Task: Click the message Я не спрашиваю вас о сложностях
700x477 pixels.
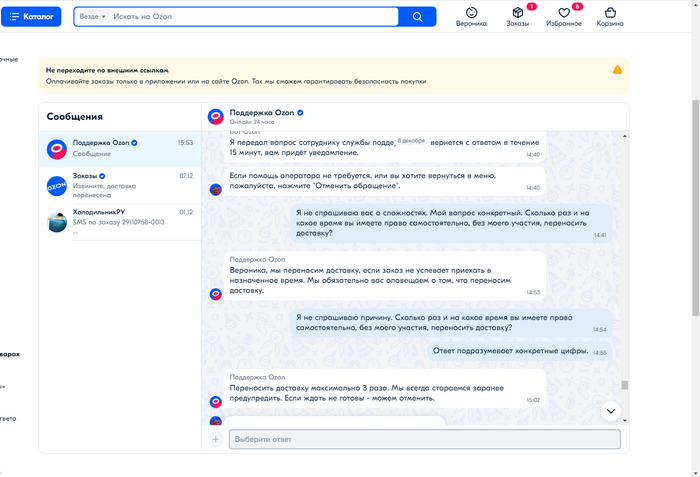Action: point(451,223)
